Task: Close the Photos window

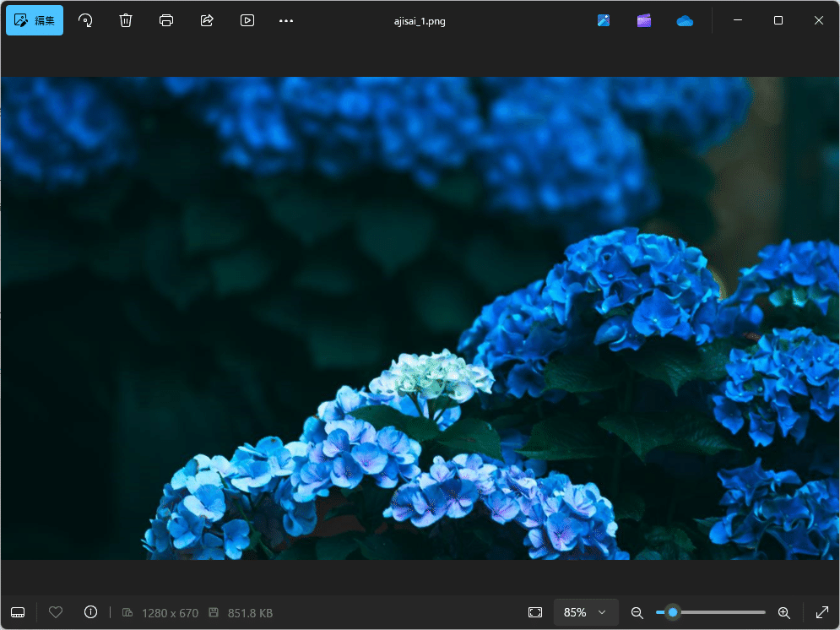Action: [x=819, y=20]
